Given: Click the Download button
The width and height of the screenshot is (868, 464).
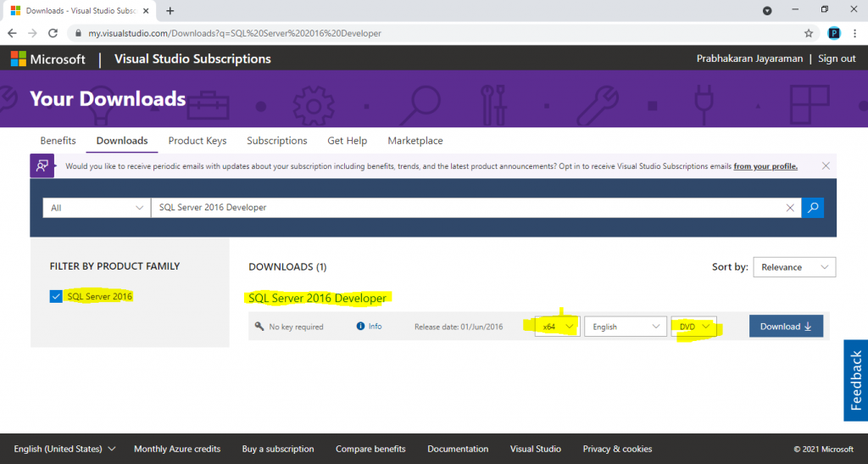Looking at the screenshot, I should (x=786, y=326).
